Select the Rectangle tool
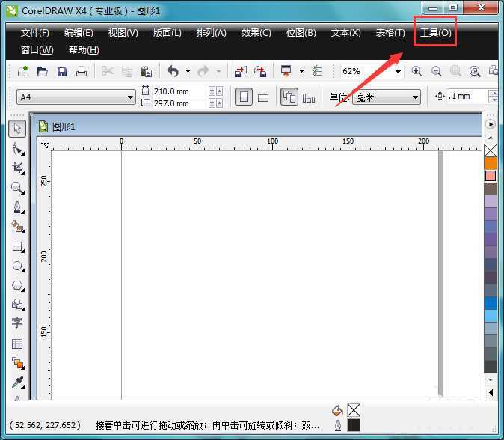The image size is (504, 440). [x=17, y=246]
